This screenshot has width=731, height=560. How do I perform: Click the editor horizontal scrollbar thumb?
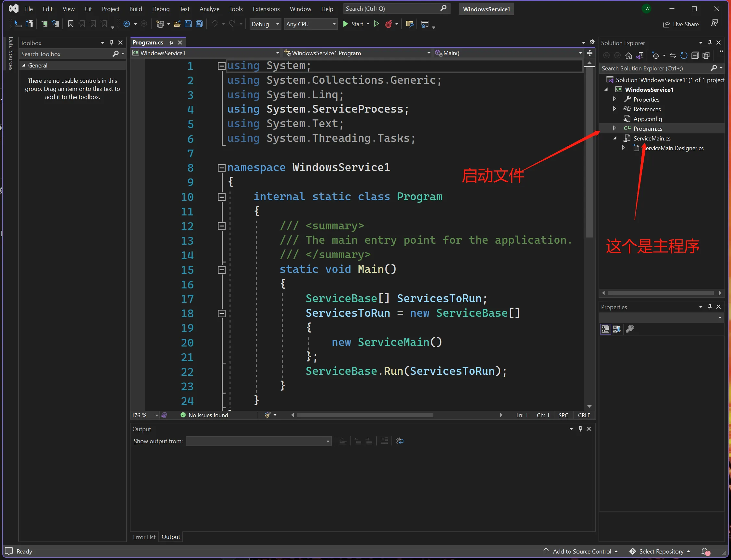(365, 415)
